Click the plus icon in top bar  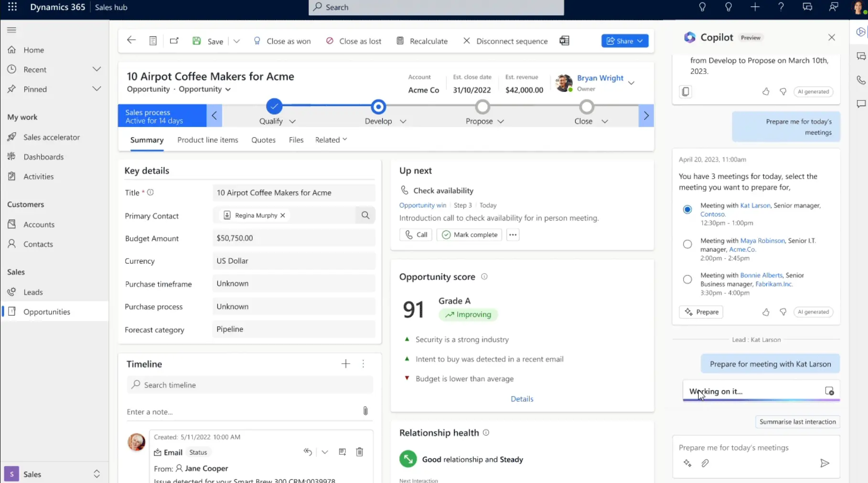pos(755,7)
